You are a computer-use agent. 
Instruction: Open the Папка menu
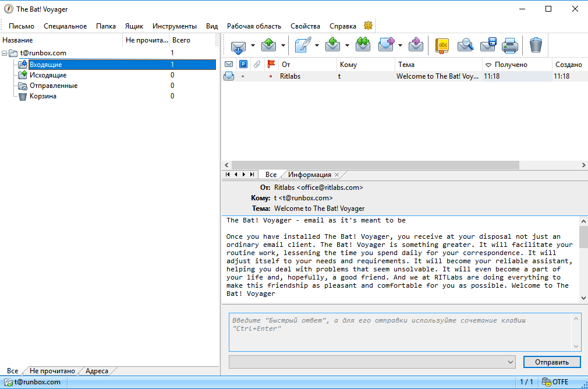pos(106,26)
